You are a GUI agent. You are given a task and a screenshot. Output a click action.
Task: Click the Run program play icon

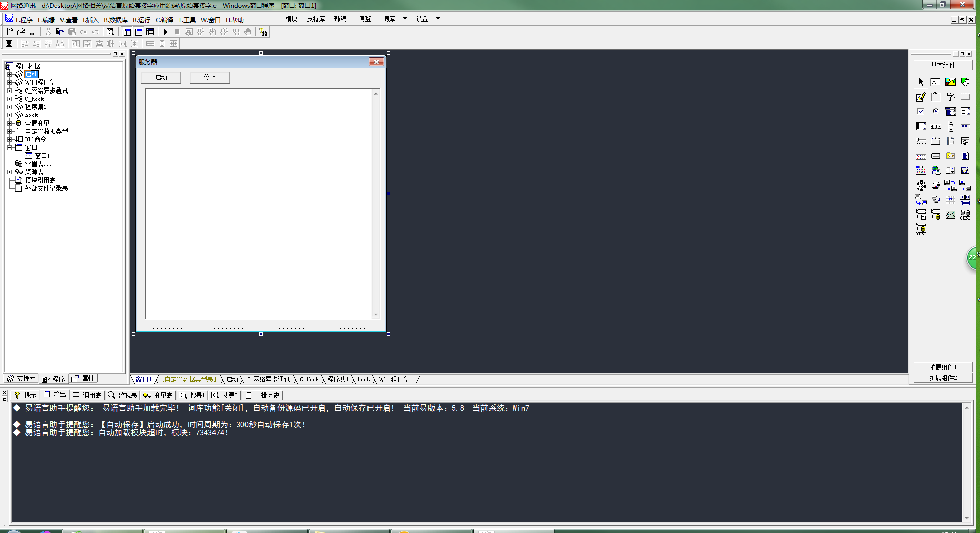pos(165,32)
